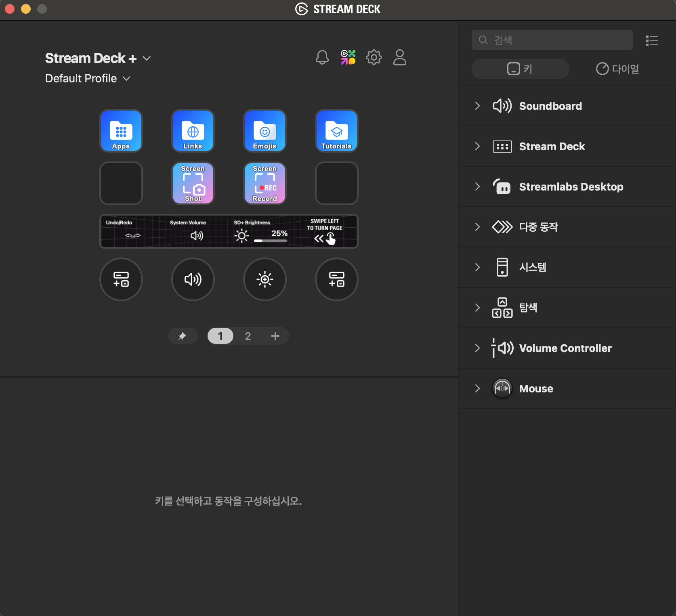Screen dimensions: 676x616
Task: Expand the Soundboard category
Action: [477, 106]
